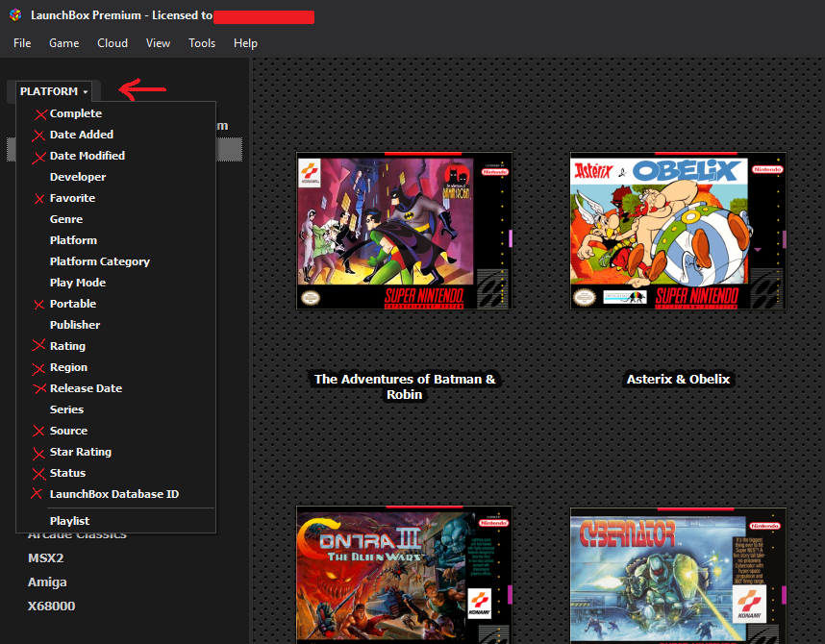Filter the sidebar by Series
Viewport: 825px width, 644px height.
click(x=115, y=409)
